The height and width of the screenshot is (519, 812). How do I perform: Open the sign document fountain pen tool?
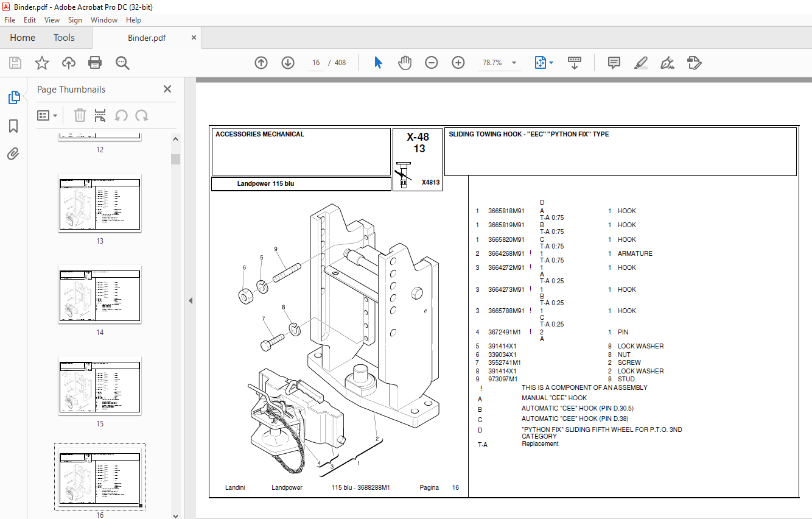668,63
